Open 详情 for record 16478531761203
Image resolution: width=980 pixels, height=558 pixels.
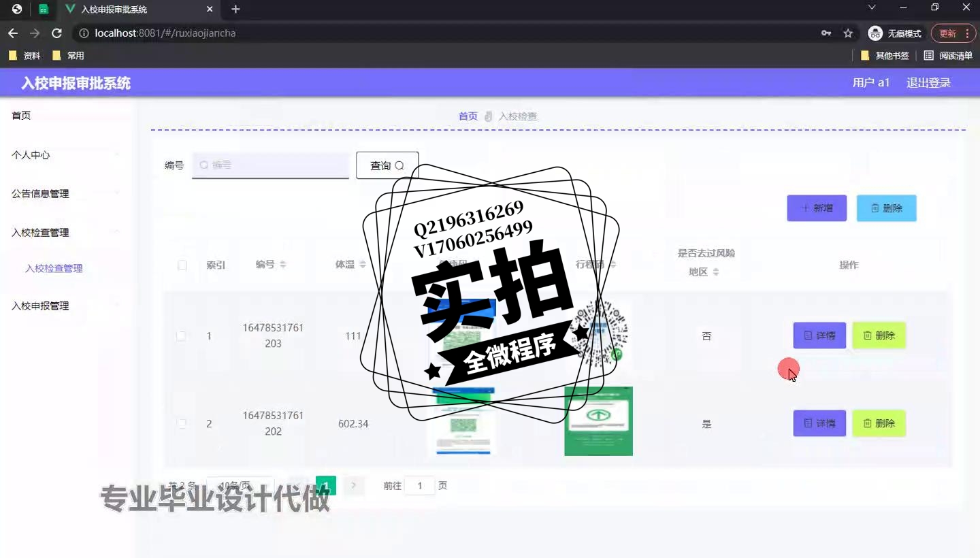[x=819, y=335]
